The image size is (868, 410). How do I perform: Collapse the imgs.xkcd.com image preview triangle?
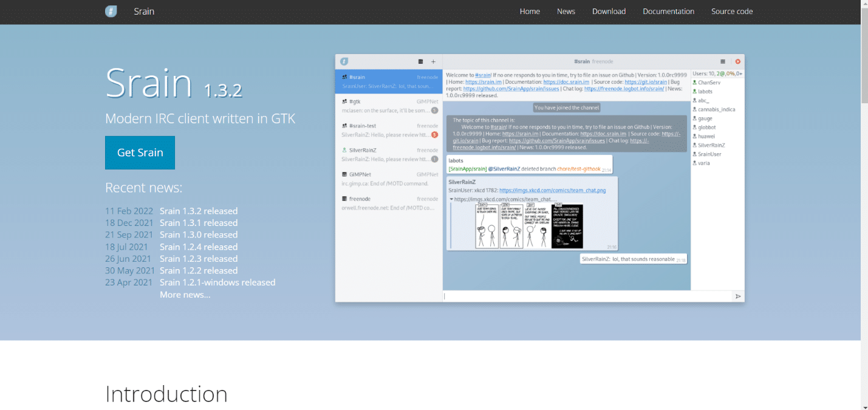coord(451,199)
